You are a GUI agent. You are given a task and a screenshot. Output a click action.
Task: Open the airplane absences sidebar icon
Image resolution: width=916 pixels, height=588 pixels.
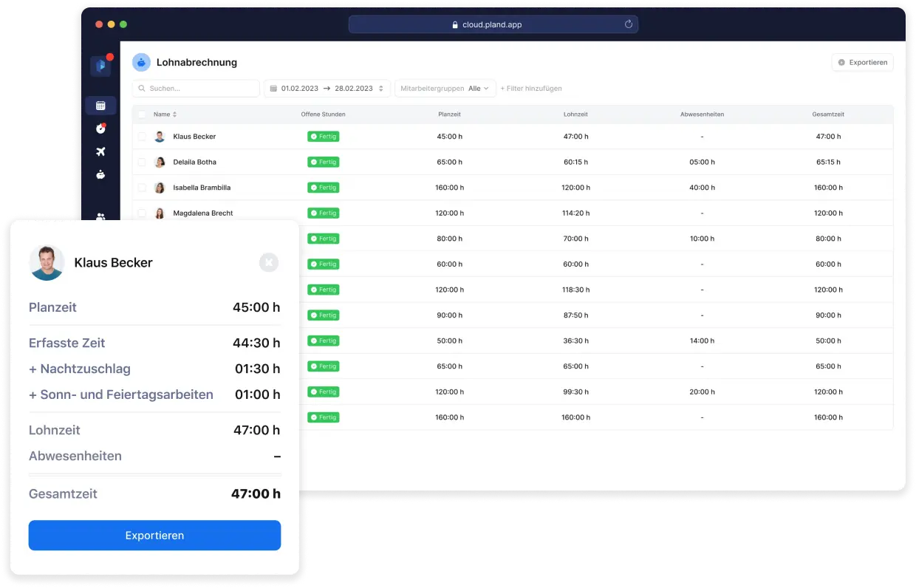click(100, 151)
